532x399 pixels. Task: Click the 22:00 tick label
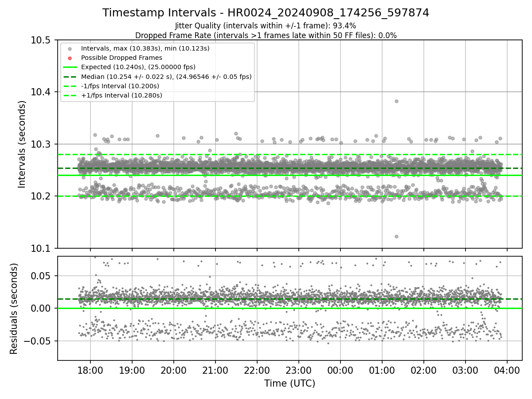click(257, 370)
